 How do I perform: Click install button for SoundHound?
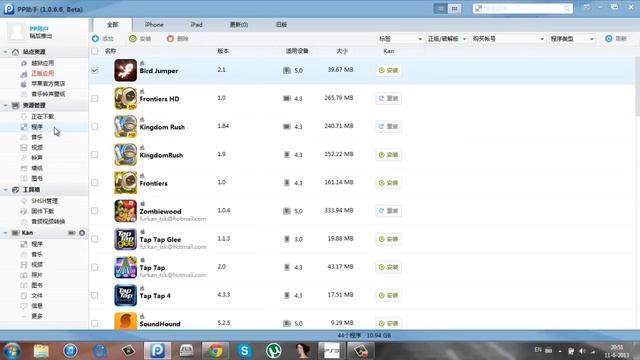tap(388, 323)
